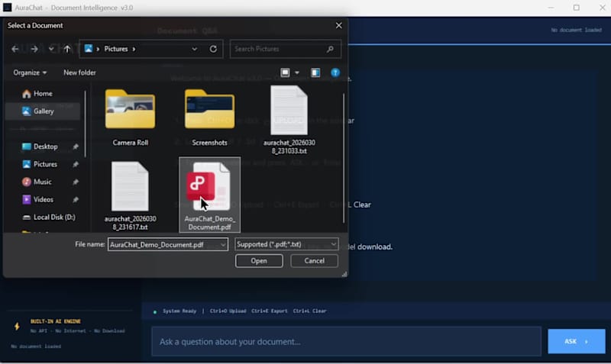The width and height of the screenshot is (611, 364).
Task: Maximize the AuraChat window
Action: tap(577, 8)
